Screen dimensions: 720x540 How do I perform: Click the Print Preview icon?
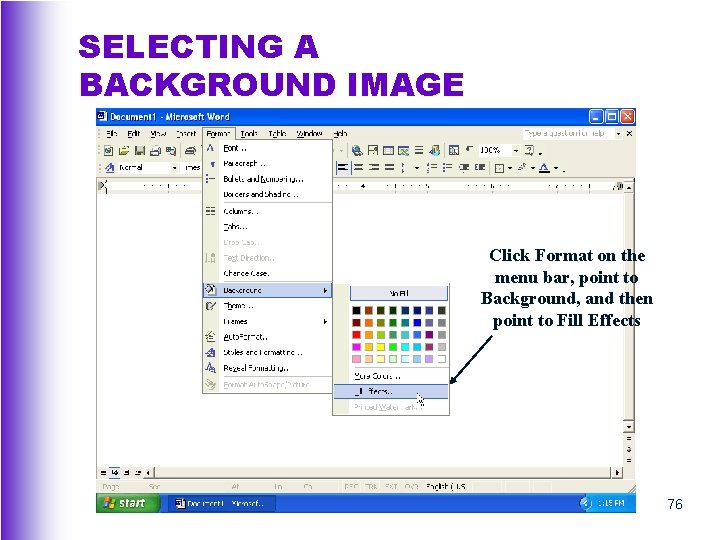click(171, 150)
